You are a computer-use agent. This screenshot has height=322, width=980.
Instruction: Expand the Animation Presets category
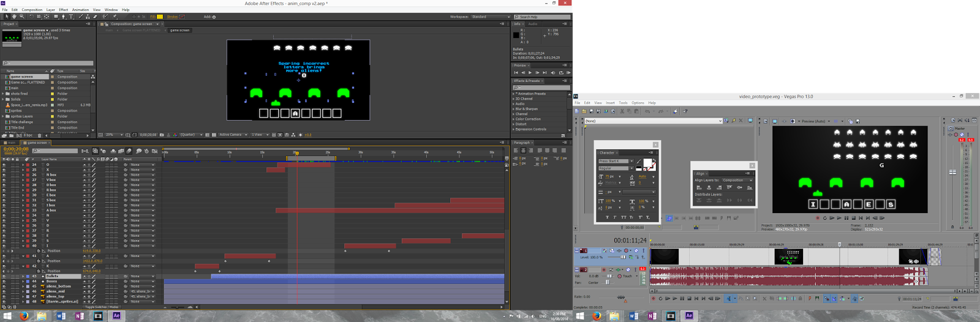[514, 94]
